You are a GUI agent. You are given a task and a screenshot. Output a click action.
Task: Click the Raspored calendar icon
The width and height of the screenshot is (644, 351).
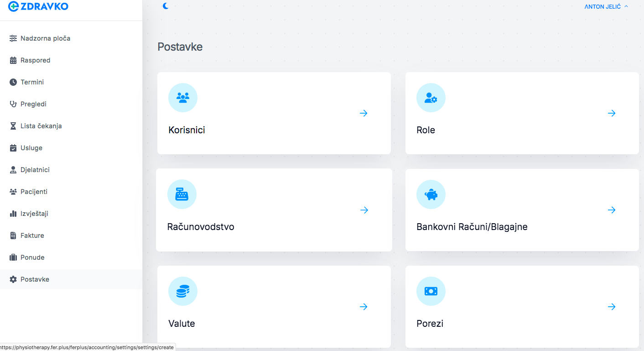13,60
